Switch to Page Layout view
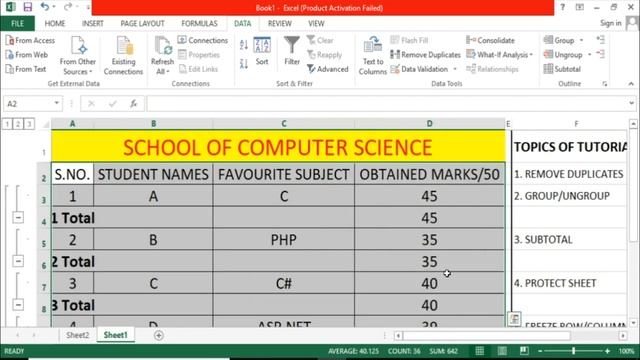The image size is (640, 360). pos(502,351)
